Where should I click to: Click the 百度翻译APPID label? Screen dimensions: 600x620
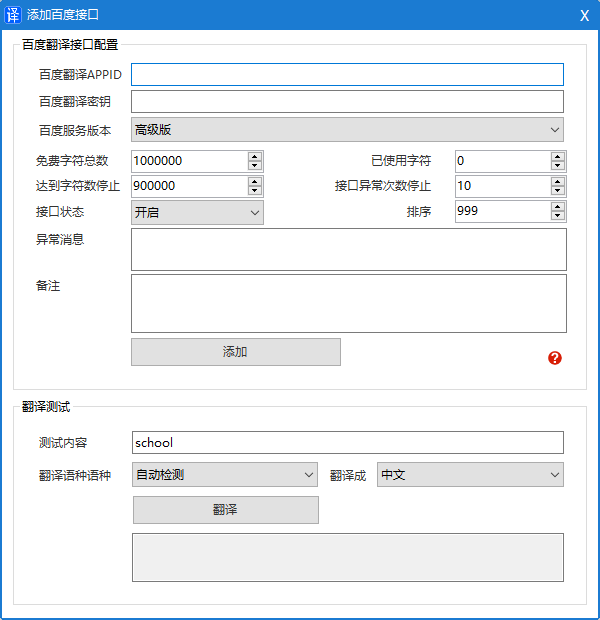point(80,75)
